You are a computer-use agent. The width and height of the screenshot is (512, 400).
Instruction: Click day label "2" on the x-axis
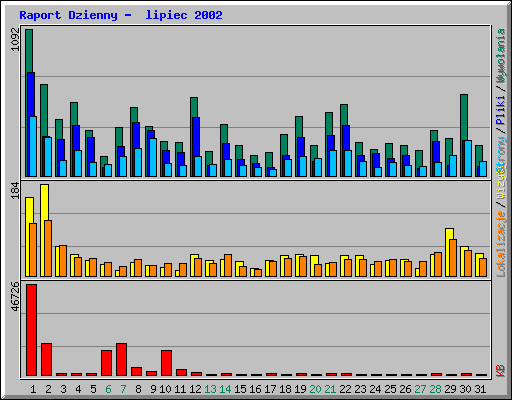click(48, 389)
